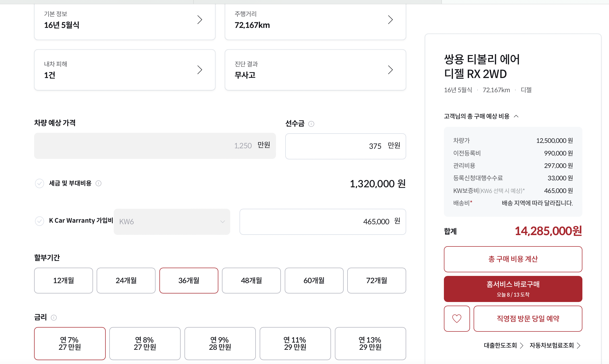Click 33,000 원 등록신청대행수수료 value
Screen dimensions: 609x364
point(560,178)
